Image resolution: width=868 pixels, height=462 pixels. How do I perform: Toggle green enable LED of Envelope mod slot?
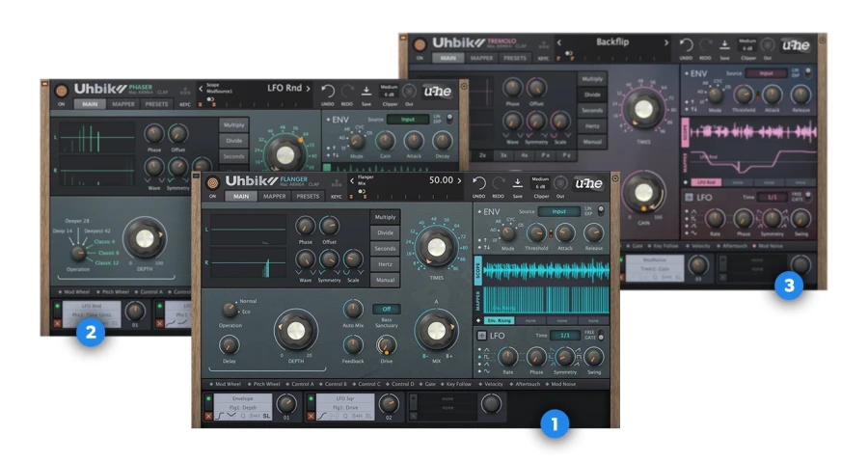coord(208,399)
